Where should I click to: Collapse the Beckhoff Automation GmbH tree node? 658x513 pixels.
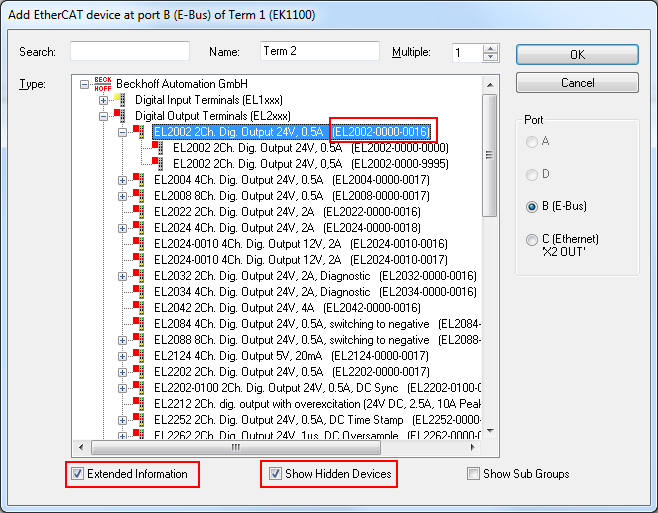[x=84, y=84]
